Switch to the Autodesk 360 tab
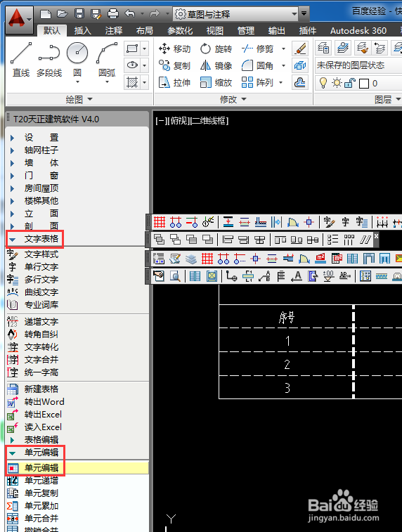 pos(358,31)
